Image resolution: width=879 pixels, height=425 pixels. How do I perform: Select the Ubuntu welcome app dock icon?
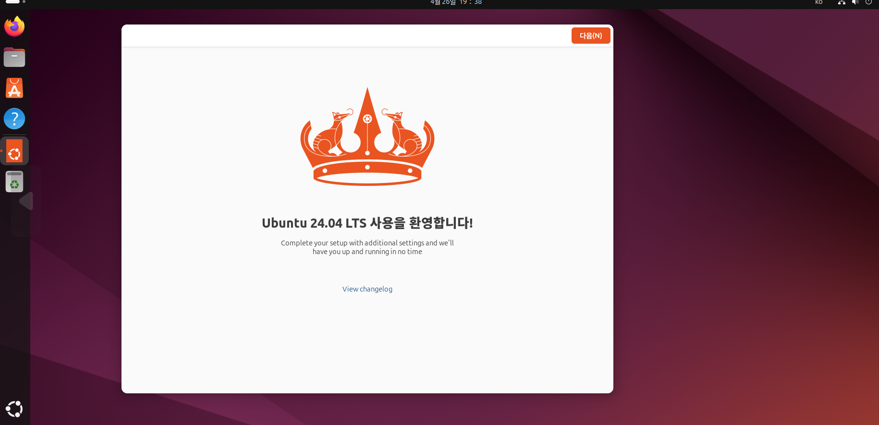pos(15,151)
